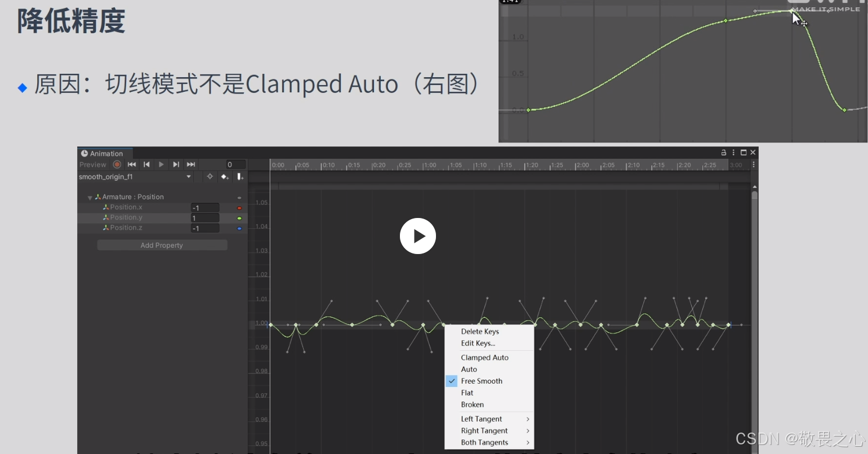Toggle the record keyframe button
This screenshot has height=454, width=868.
pyautogui.click(x=117, y=164)
